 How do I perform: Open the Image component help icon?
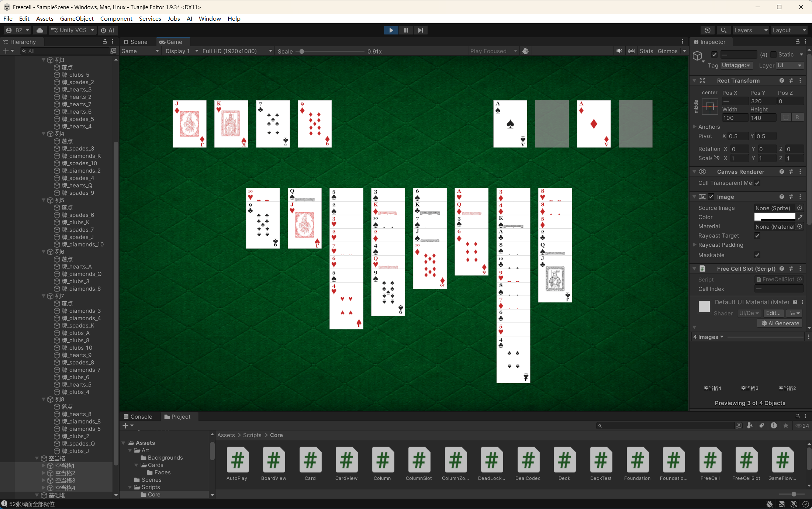781,197
